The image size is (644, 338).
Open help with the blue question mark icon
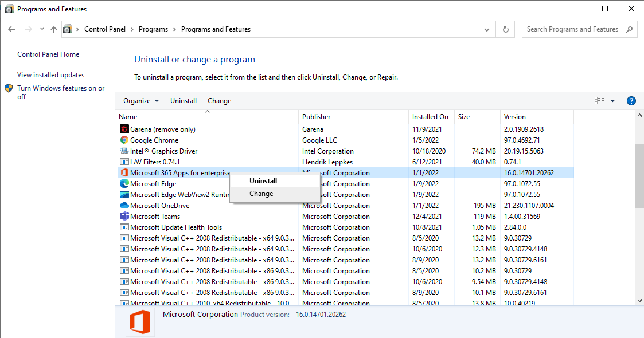point(631,101)
